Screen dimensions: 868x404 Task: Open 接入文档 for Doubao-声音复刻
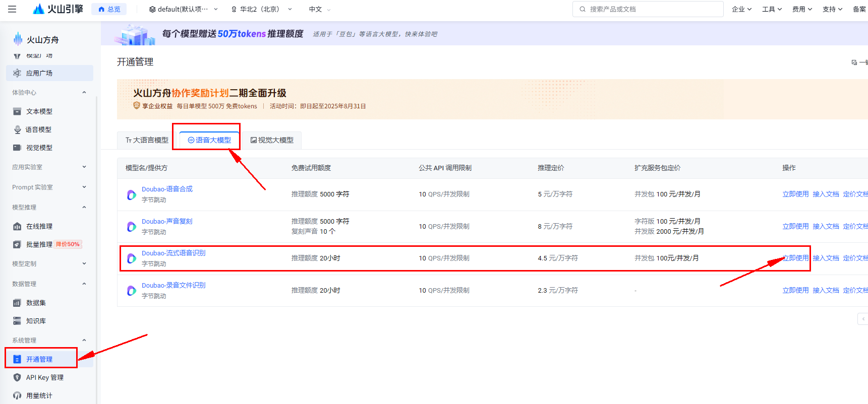point(826,226)
